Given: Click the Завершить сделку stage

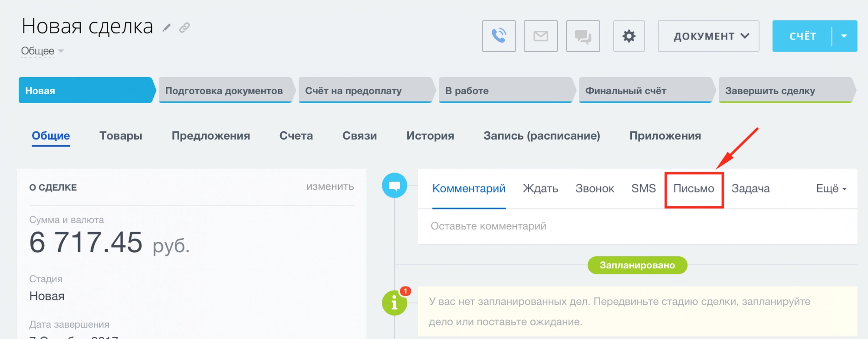Looking at the screenshot, I should [787, 90].
